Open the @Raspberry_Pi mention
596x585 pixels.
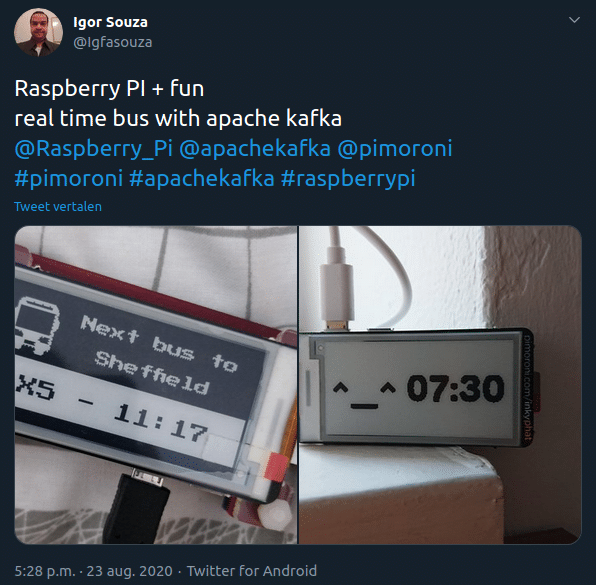(94, 148)
